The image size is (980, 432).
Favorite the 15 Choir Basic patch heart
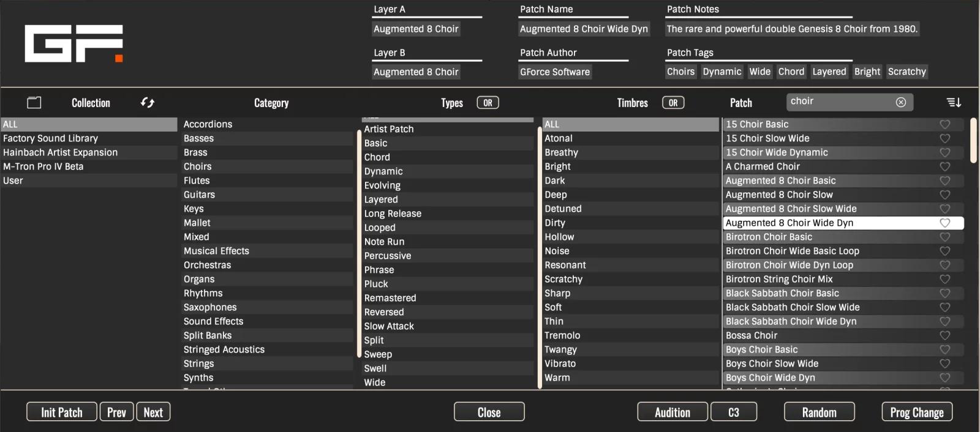[x=944, y=124]
